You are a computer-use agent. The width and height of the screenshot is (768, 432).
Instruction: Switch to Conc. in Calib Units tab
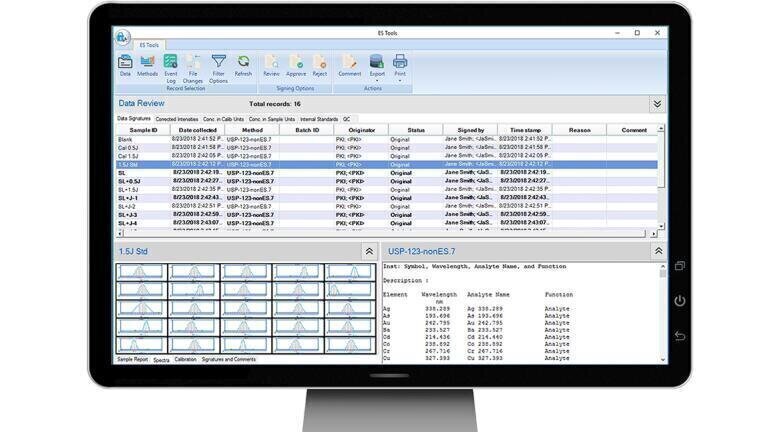click(223, 119)
